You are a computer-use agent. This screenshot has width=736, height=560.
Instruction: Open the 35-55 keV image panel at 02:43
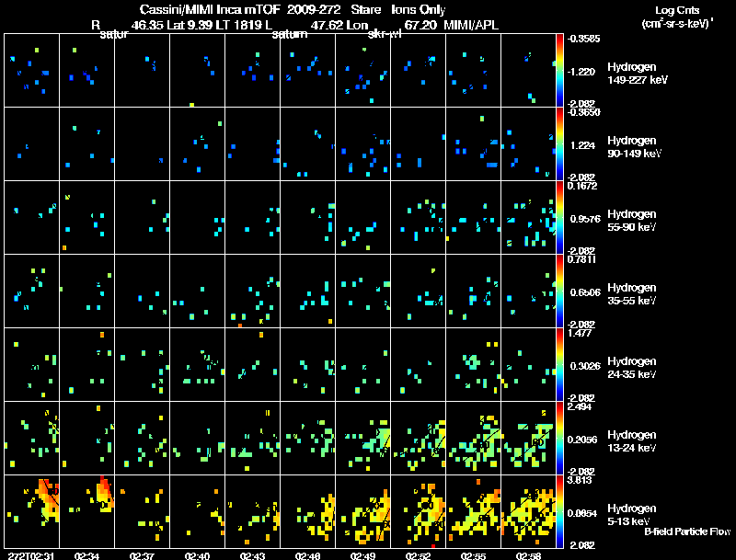(252, 291)
